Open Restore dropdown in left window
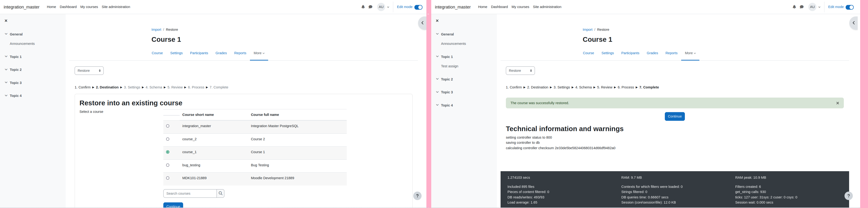 tap(89, 71)
